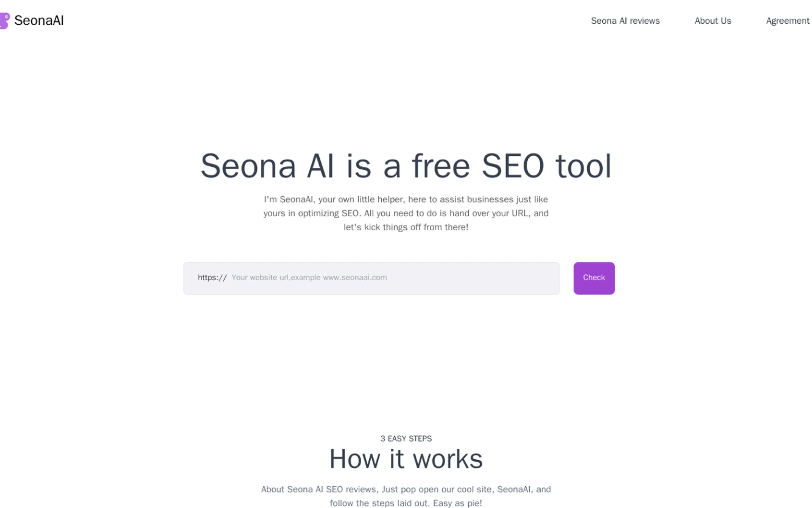Click the purple SeonaAI logo icon
Image resolution: width=812 pixels, height=508 pixels.
pos(4,20)
